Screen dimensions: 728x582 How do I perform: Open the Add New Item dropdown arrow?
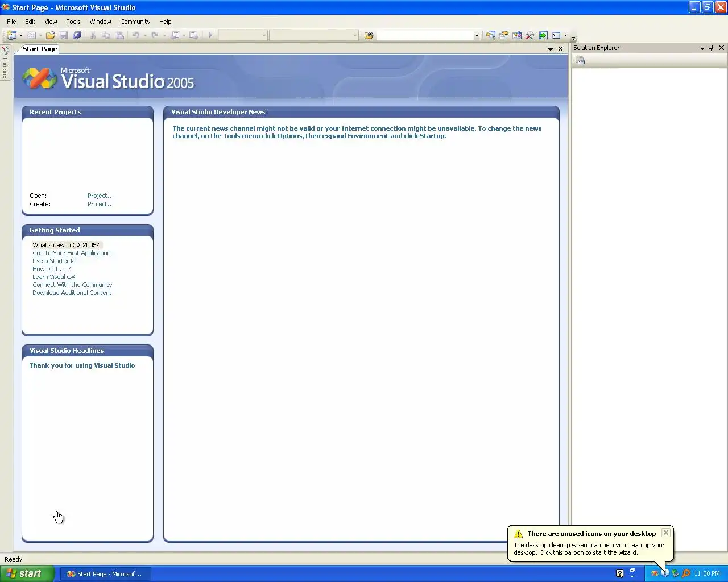[x=40, y=35]
